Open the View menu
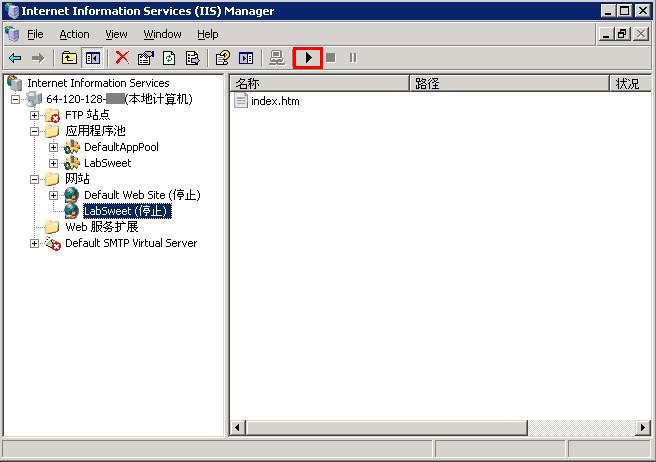The height and width of the screenshot is (462, 656). [116, 34]
